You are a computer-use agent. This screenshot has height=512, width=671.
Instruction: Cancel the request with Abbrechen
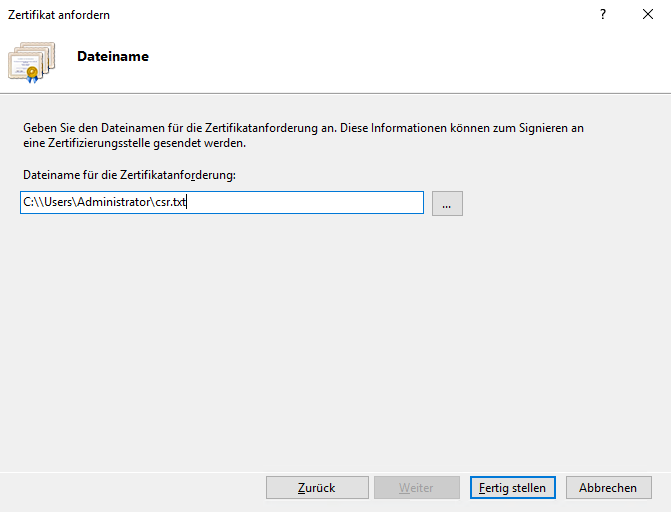point(608,488)
